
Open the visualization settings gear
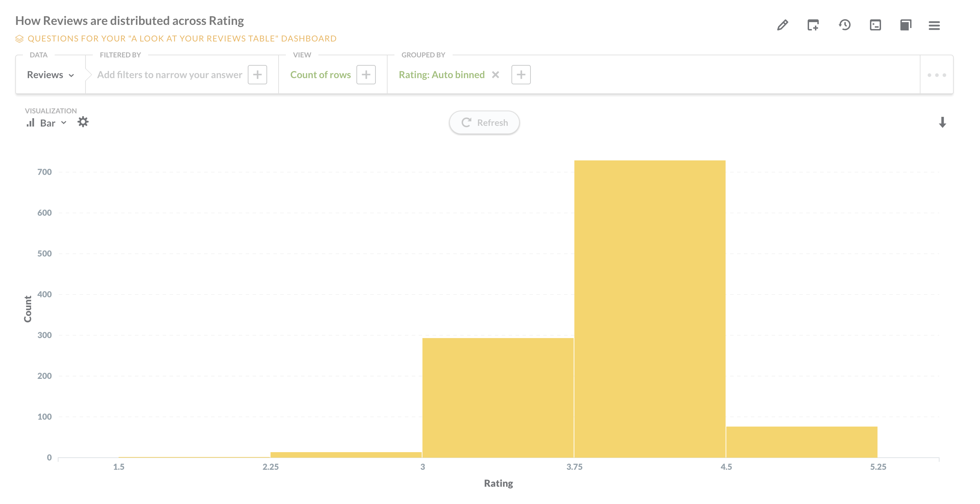[83, 122]
